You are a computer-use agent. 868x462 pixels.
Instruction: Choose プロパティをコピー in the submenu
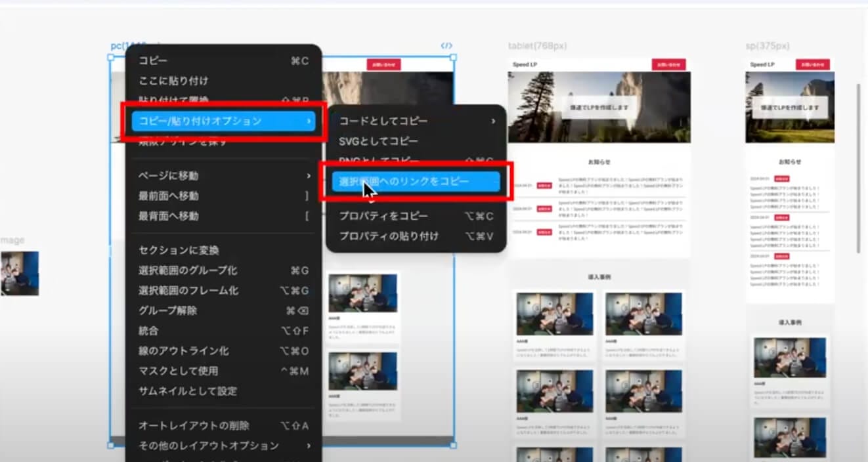383,216
